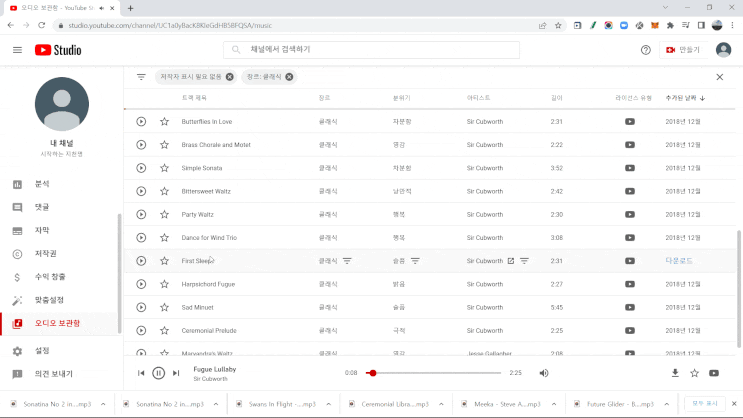The image size is (743, 418).
Task: Star the Sad Minuet track
Action: pyautogui.click(x=164, y=308)
